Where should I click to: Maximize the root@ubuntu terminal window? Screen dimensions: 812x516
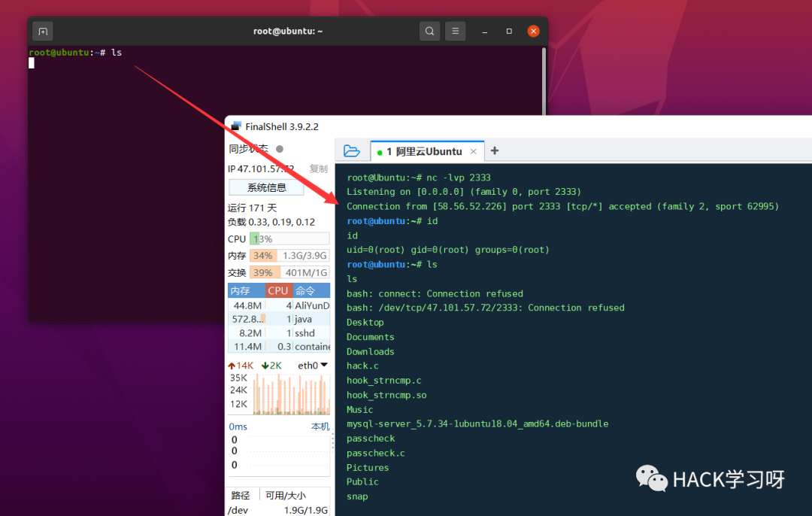[x=509, y=31]
